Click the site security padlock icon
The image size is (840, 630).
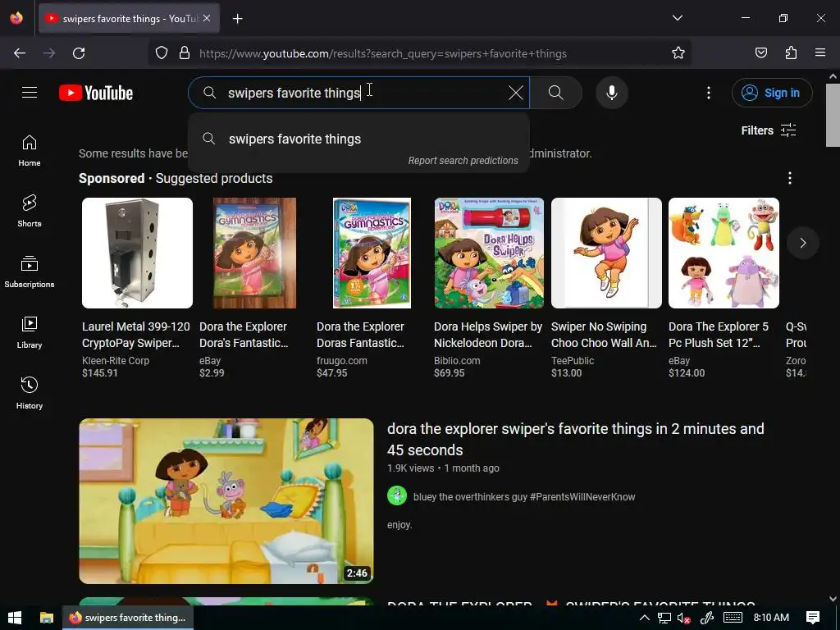185,53
